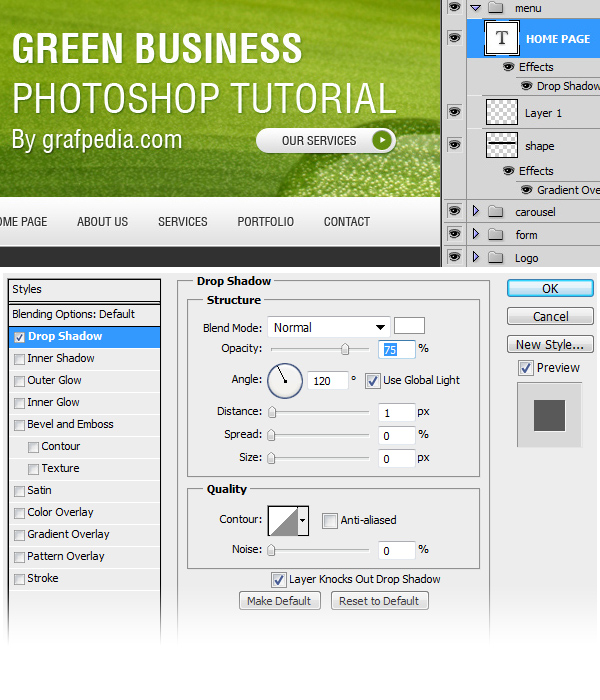
Task: Select the shape layer thumbnail
Action: [x=502, y=145]
